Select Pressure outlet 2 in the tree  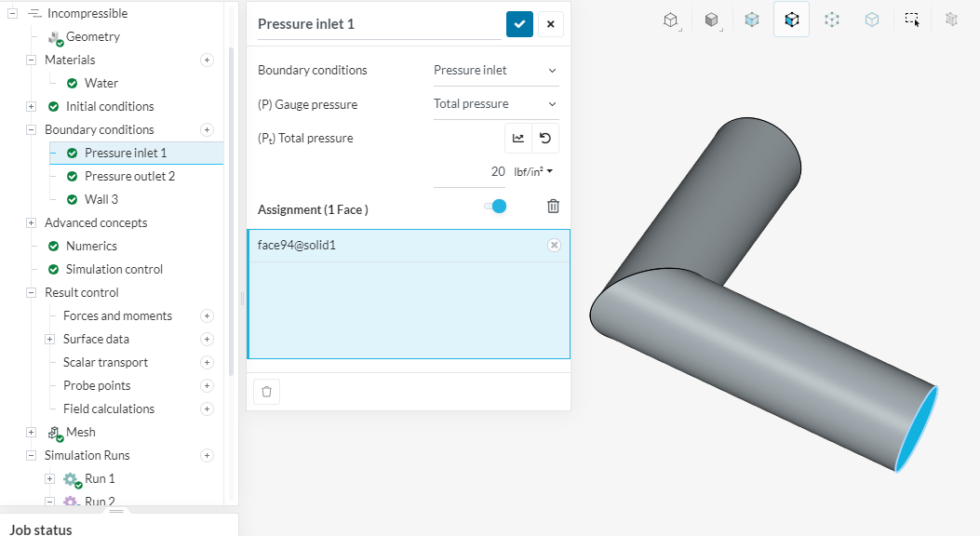[x=129, y=176]
